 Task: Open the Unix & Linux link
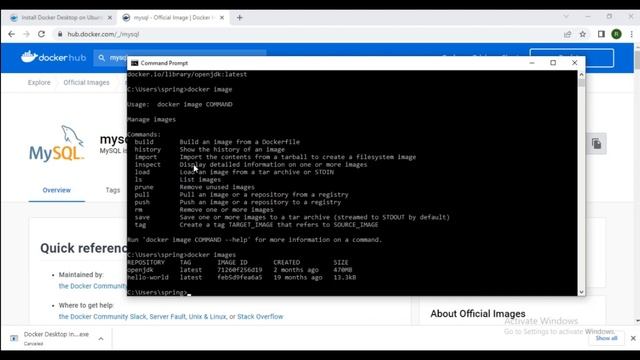tap(207, 317)
